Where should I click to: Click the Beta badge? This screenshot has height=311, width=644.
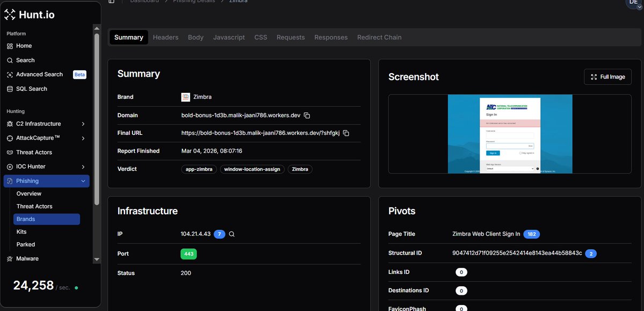click(x=79, y=75)
